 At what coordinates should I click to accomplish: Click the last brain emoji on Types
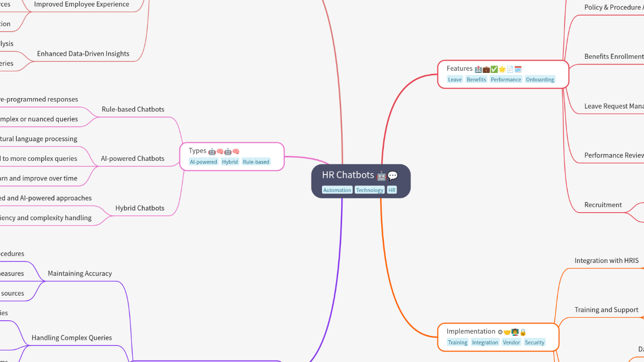(x=236, y=151)
